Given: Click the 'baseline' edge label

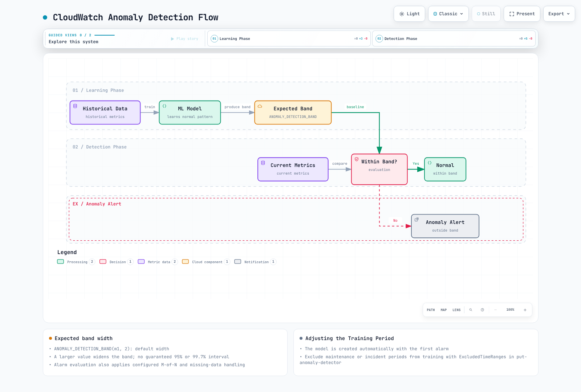Looking at the screenshot, I should click(x=355, y=107).
